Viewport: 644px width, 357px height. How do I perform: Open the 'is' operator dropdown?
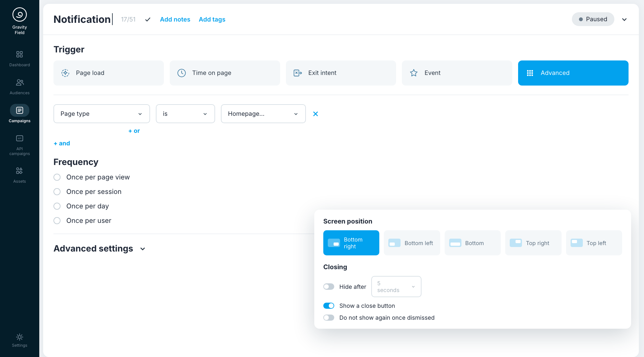tap(185, 114)
